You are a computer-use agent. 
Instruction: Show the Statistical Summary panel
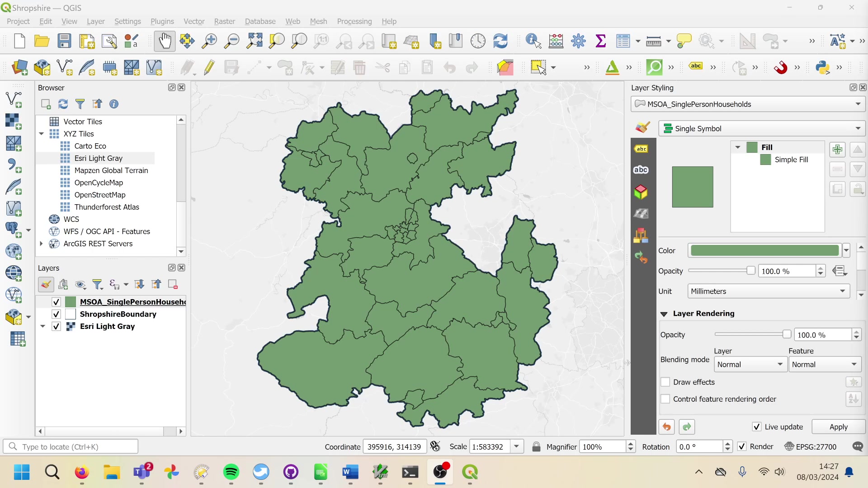(601, 41)
